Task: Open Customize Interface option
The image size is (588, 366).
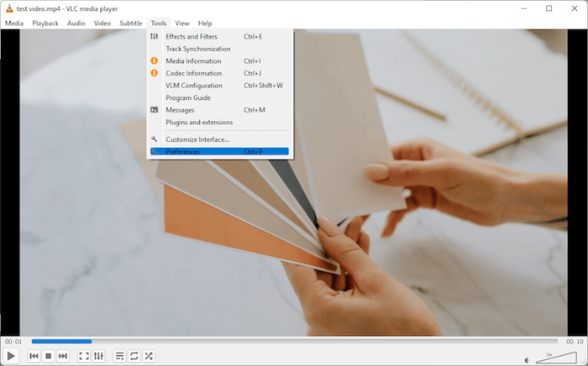Action: pos(197,139)
